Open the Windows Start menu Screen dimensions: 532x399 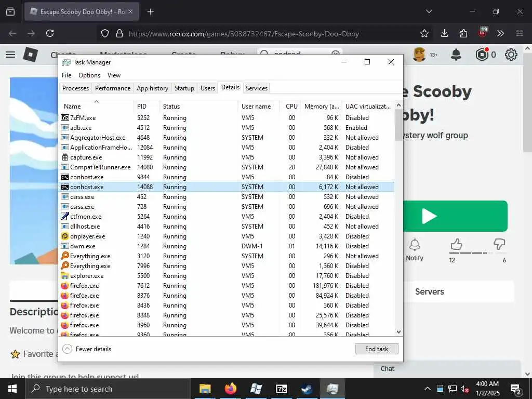12,389
